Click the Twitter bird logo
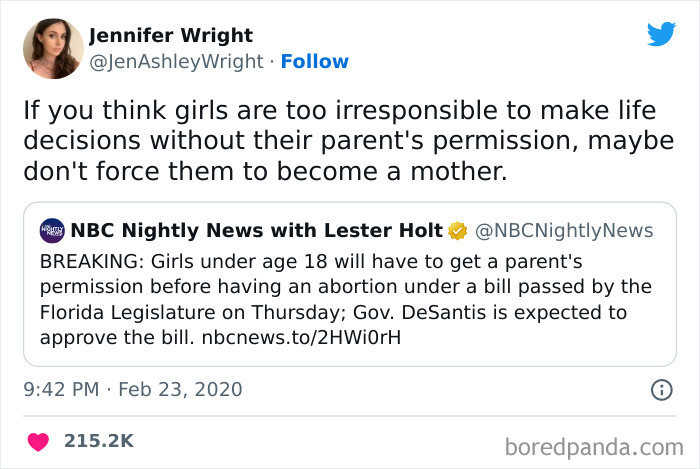The image size is (700, 469). [x=661, y=34]
